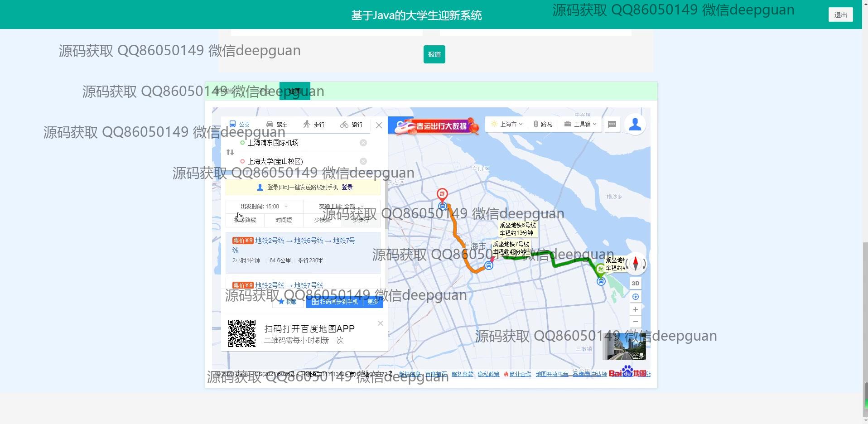The image size is (868, 424).
Task: Click the 登录 login link
Action: click(x=347, y=187)
